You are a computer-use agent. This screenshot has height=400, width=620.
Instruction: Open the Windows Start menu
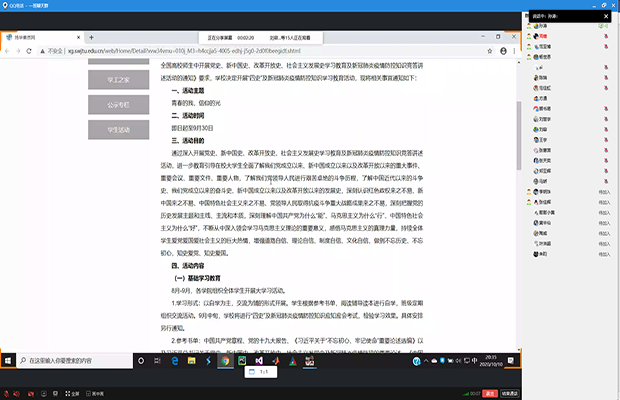tap(8, 360)
